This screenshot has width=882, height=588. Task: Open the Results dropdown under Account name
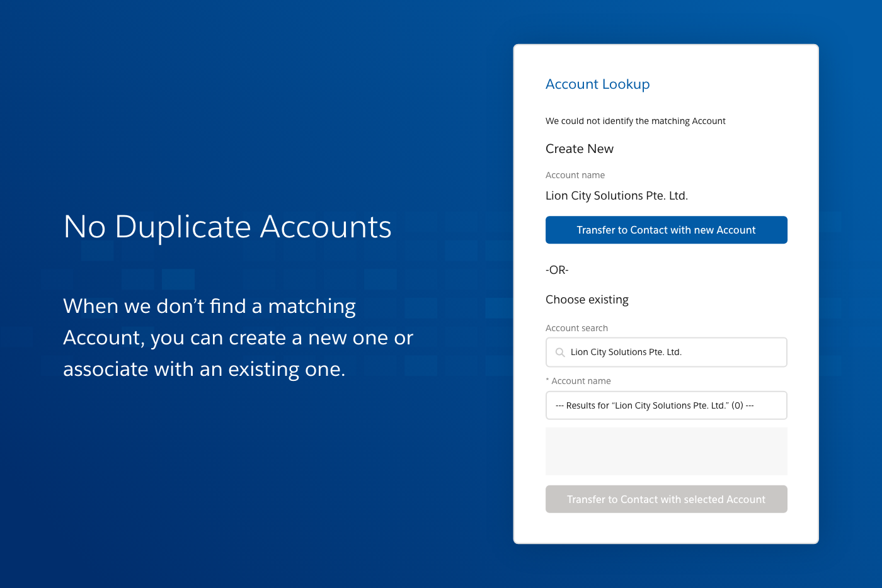coord(666,405)
